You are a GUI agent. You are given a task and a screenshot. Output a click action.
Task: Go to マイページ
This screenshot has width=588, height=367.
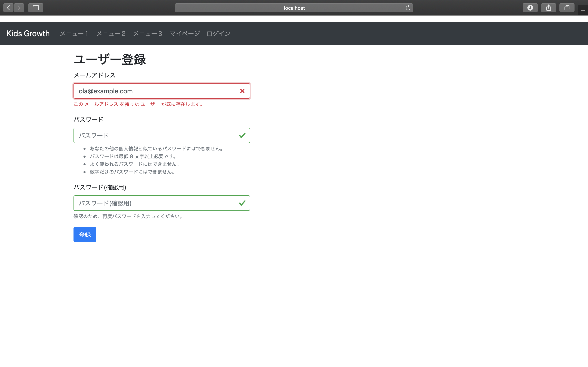coord(185,33)
